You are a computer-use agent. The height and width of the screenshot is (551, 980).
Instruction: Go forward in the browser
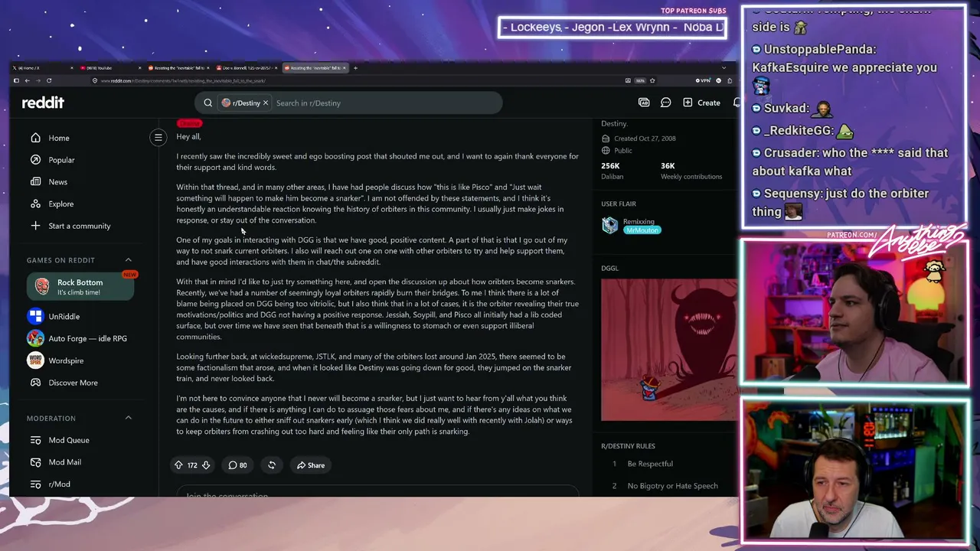[38, 80]
